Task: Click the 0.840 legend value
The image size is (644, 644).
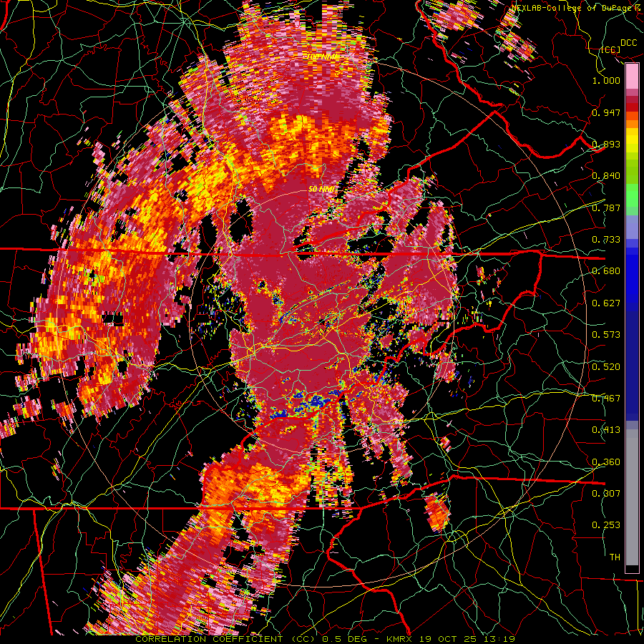Action: (x=606, y=176)
